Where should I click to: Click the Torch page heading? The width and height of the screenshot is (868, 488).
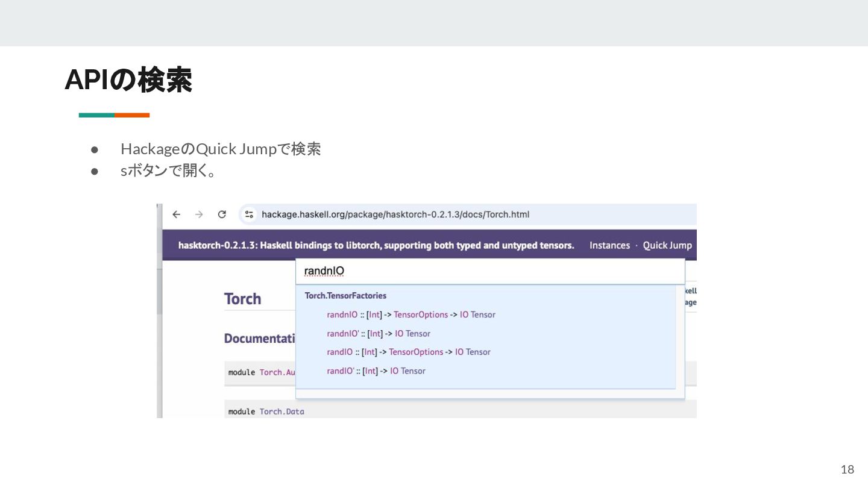pyautogui.click(x=242, y=299)
